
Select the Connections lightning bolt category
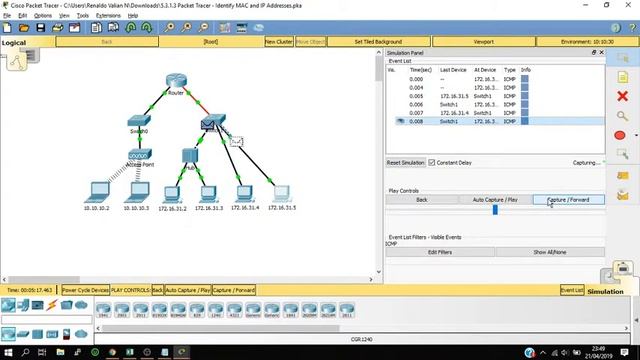point(52,305)
